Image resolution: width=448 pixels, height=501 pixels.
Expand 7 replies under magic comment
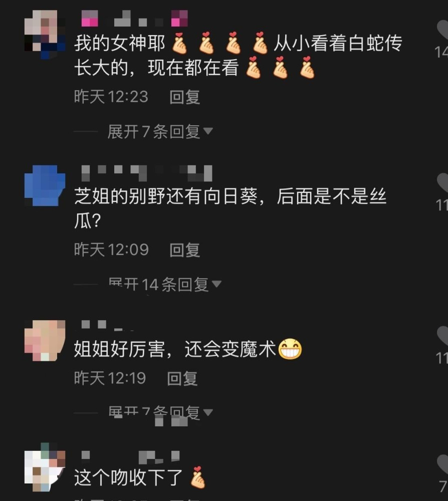[160, 412]
